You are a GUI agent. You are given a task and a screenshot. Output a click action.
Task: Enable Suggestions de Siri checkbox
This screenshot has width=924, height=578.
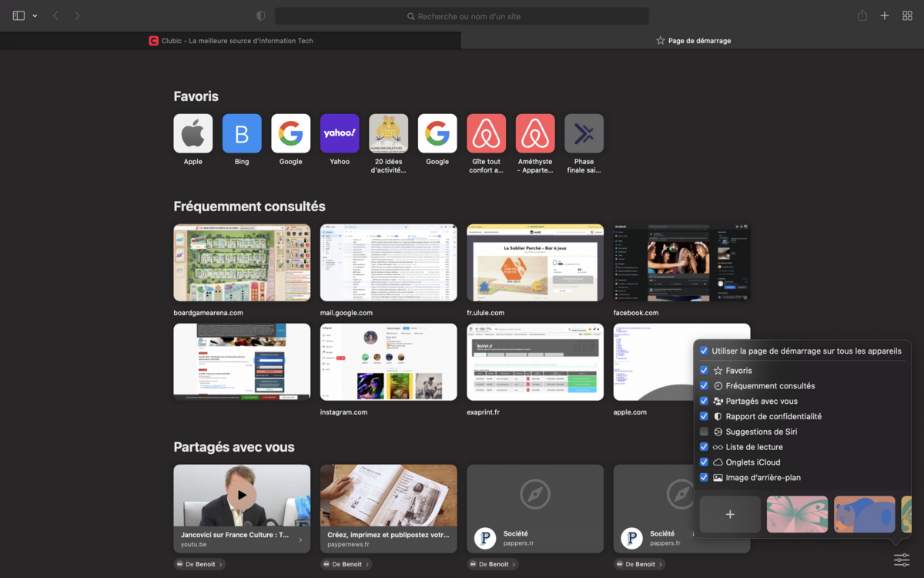704,432
